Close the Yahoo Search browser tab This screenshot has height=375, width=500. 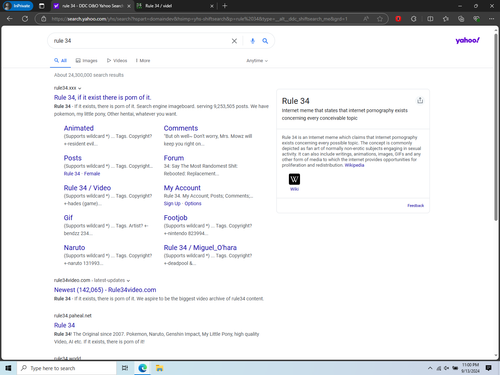pos(129,6)
